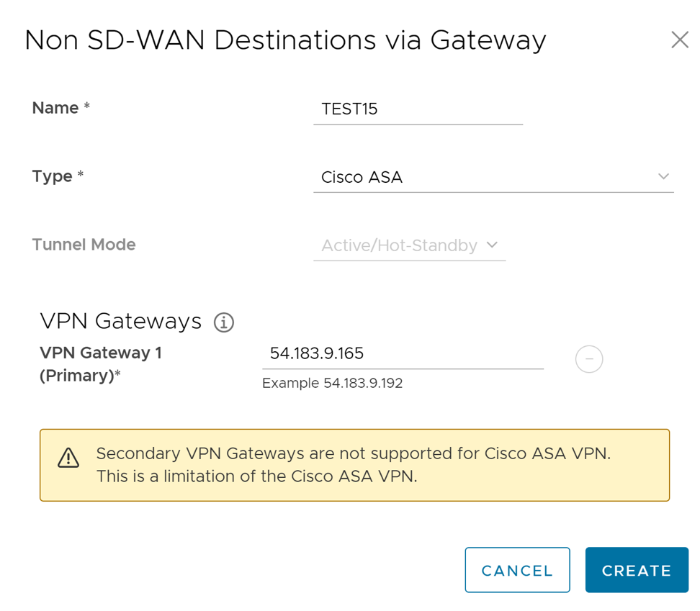
Task: Click the Secondary VPN Gateways warning message
Action: (353, 465)
